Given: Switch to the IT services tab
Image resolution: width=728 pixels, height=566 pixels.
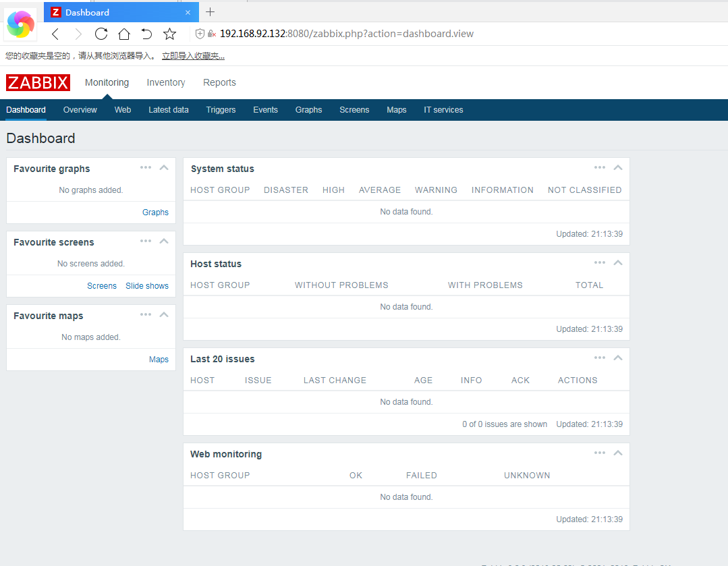Looking at the screenshot, I should click(443, 110).
